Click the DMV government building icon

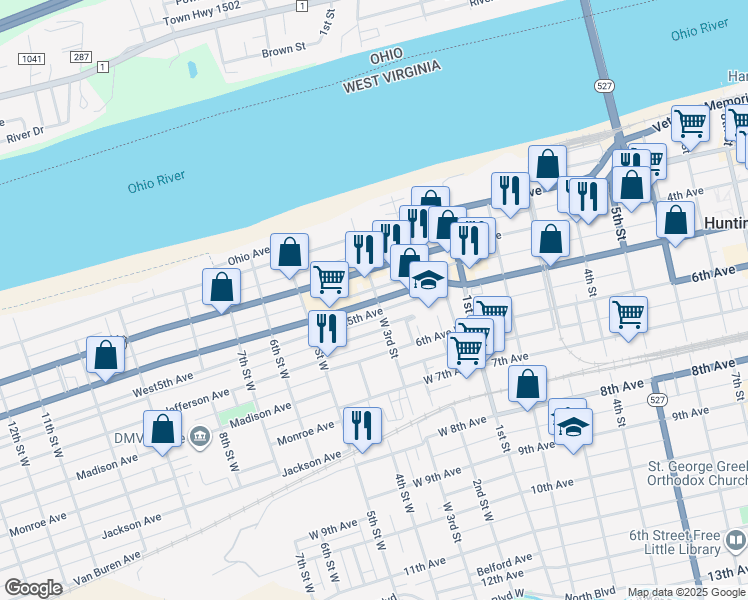tap(199, 435)
